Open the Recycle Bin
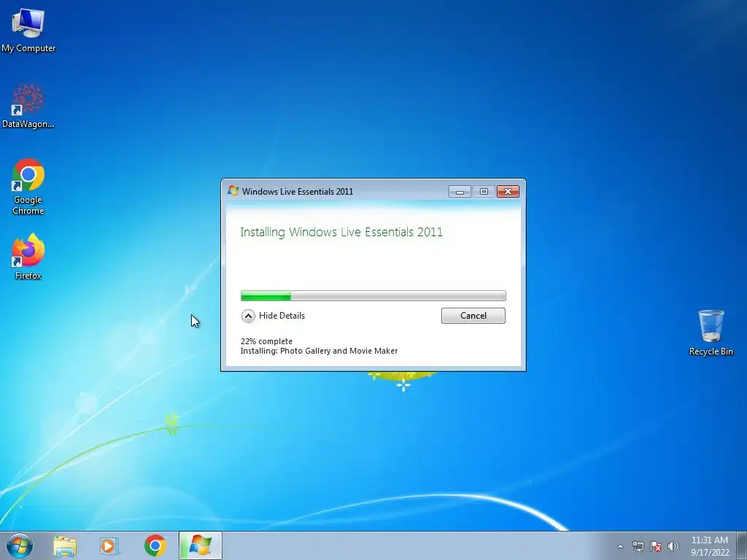Screen dimensions: 747x560 pyautogui.click(x=711, y=332)
